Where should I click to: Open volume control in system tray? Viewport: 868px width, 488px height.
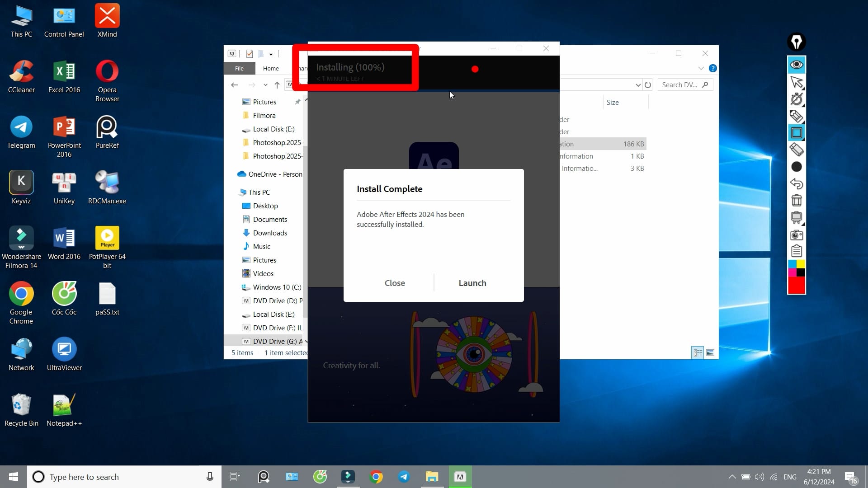(x=759, y=477)
